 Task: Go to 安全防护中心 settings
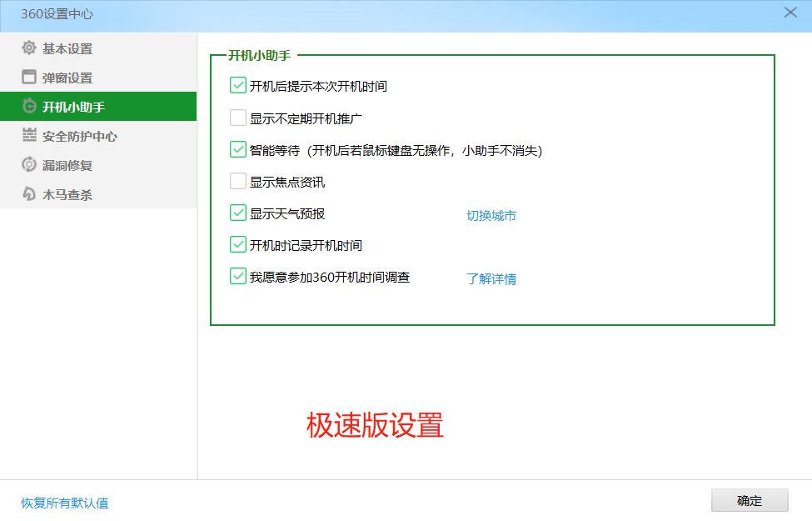98,136
